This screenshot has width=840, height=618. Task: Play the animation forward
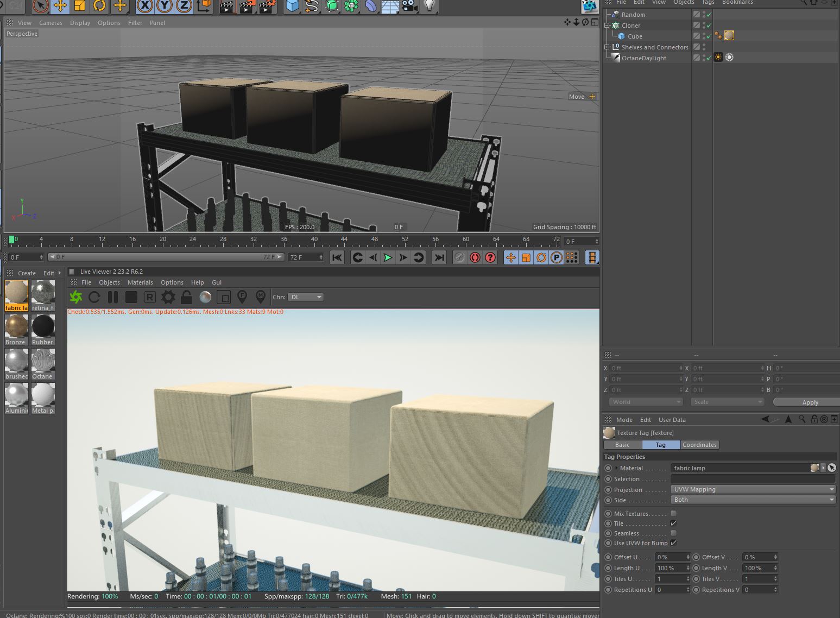pos(388,257)
